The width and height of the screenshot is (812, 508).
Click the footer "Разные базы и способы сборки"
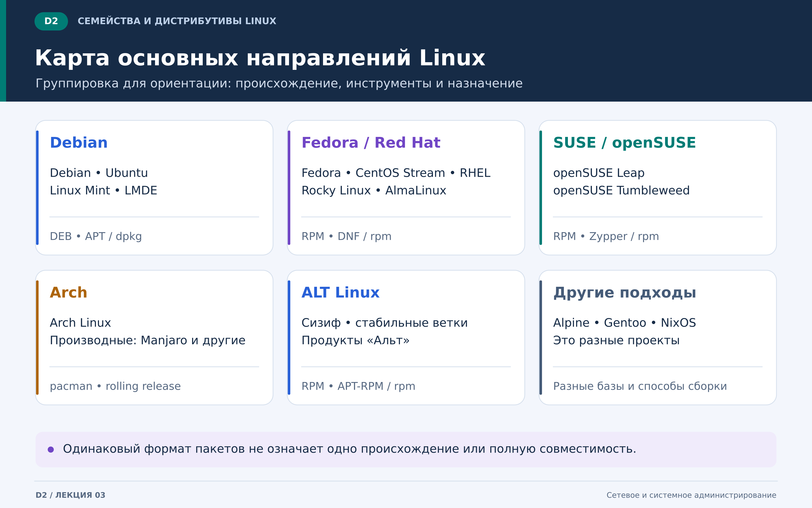(640, 386)
